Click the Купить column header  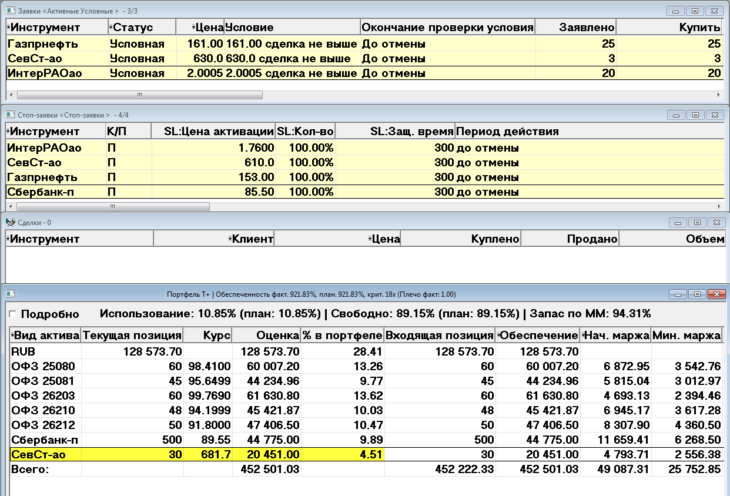point(669,27)
